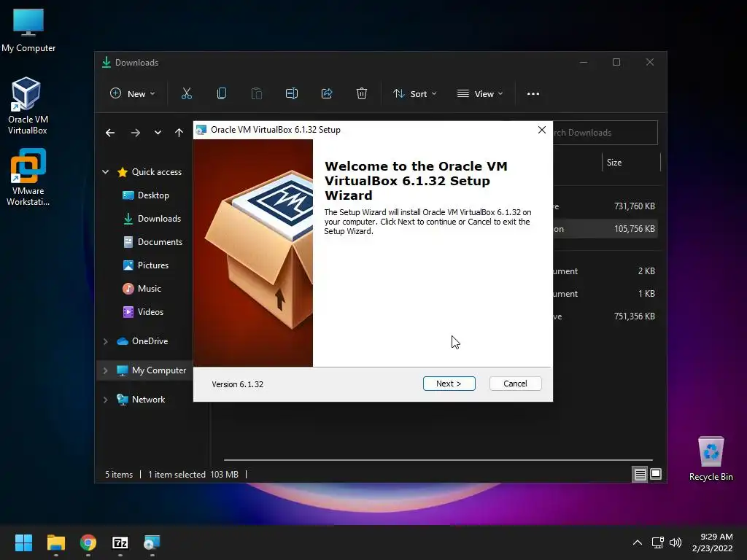Go back with the left arrow
Viewport: 747px width, 560px height.
pyautogui.click(x=110, y=133)
